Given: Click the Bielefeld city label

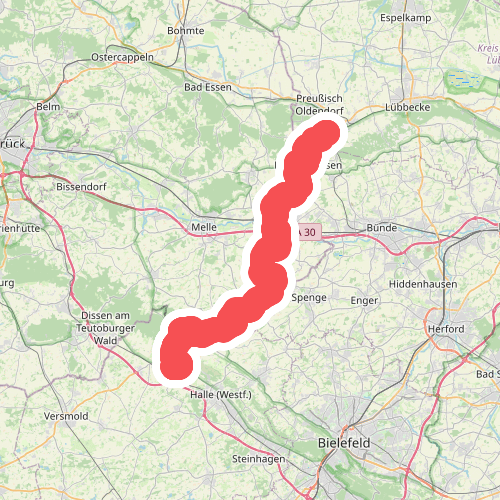Looking at the screenshot, I should pyautogui.click(x=344, y=443).
